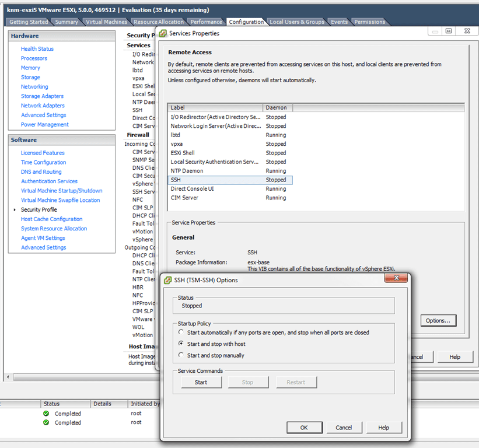The height and width of the screenshot is (448, 479).
Task: Click the SSH Options dialog title icon
Action: pyautogui.click(x=168, y=280)
